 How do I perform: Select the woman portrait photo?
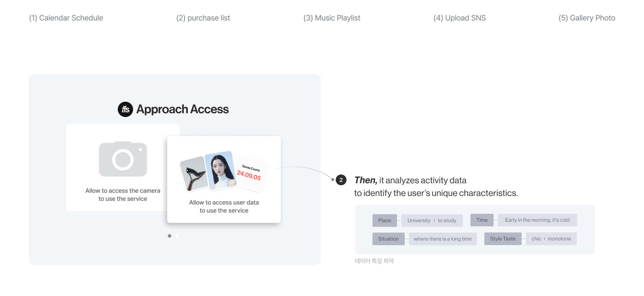click(x=220, y=170)
